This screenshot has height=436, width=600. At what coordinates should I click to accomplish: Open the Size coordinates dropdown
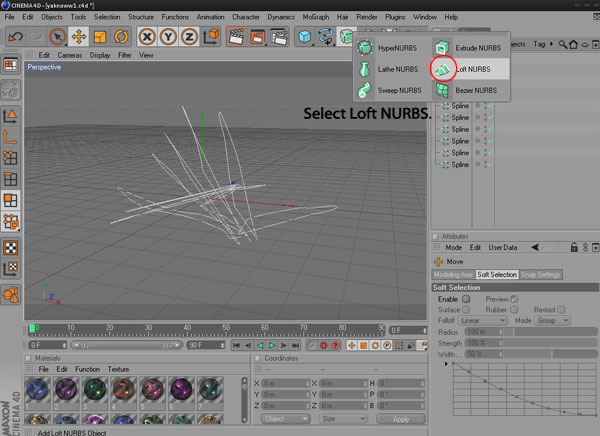[343, 419]
